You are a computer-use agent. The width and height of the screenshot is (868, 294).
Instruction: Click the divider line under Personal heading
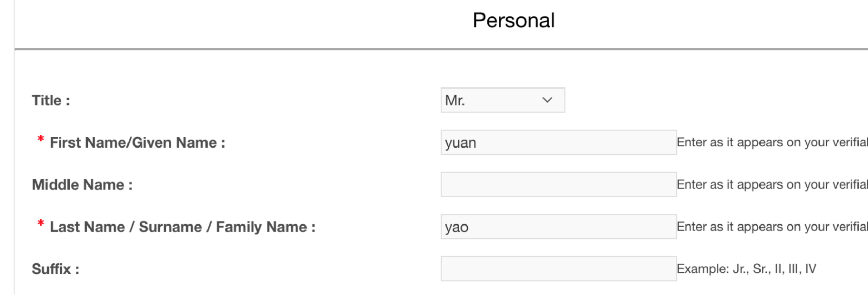click(x=441, y=49)
